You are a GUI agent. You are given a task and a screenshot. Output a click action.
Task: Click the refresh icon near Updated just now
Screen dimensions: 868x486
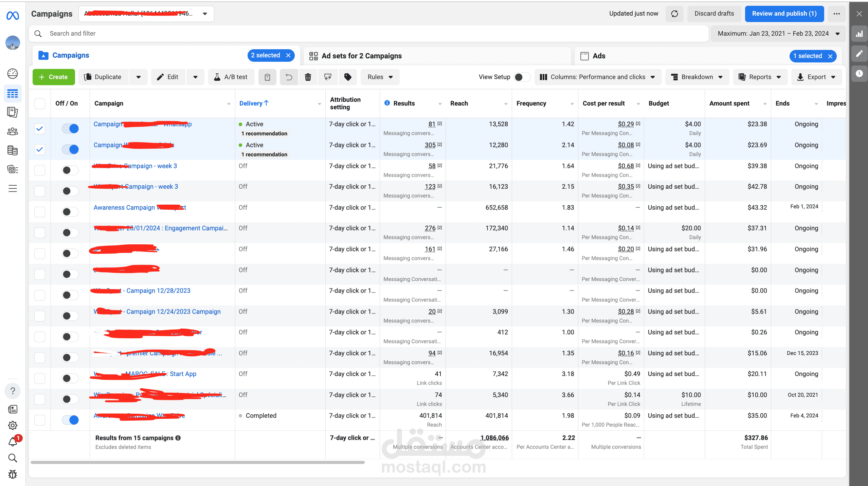click(x=674, y=14)
